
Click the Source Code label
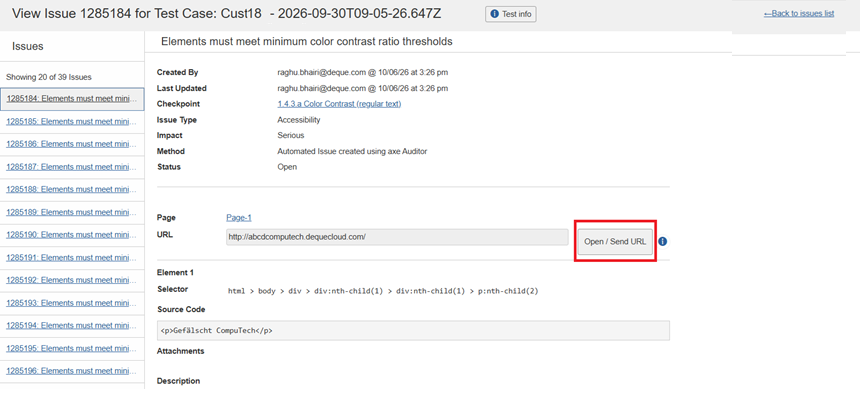pyautogui.click(x=181, y=309)
